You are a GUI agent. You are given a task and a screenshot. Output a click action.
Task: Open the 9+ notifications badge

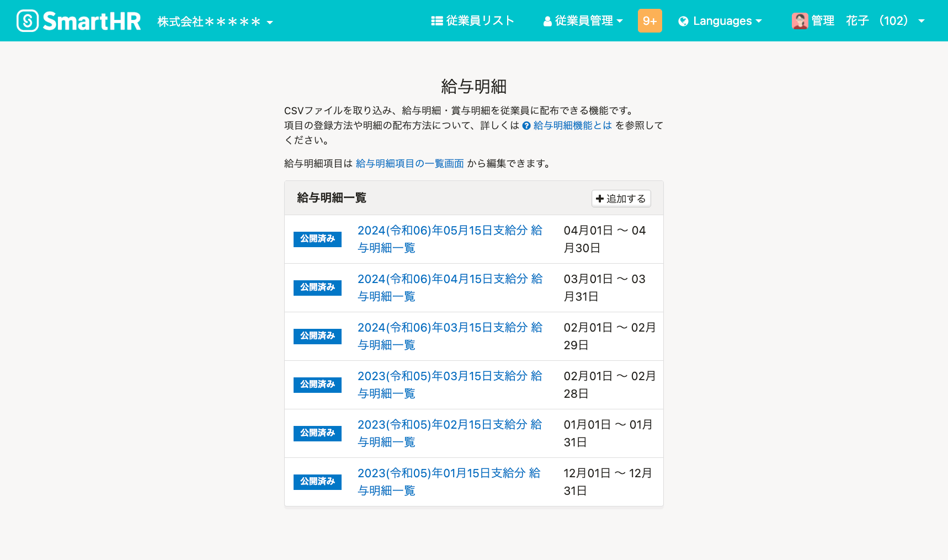pos(649,21)
